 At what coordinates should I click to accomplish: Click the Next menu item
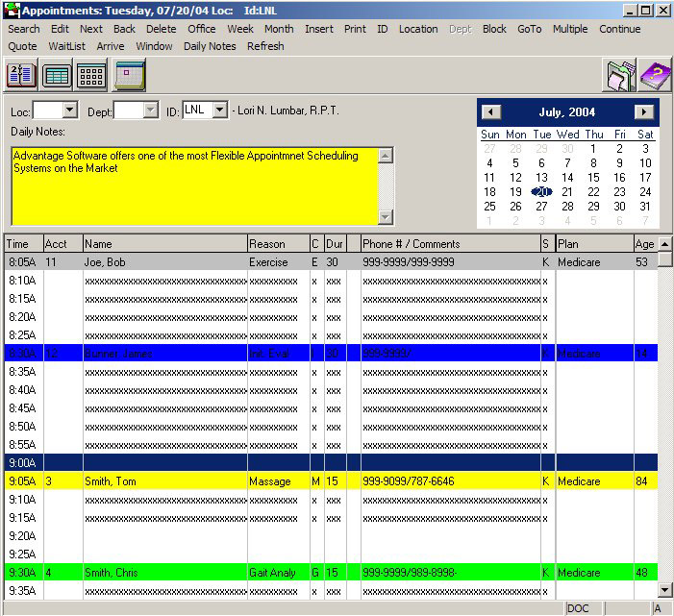(91, 29)
